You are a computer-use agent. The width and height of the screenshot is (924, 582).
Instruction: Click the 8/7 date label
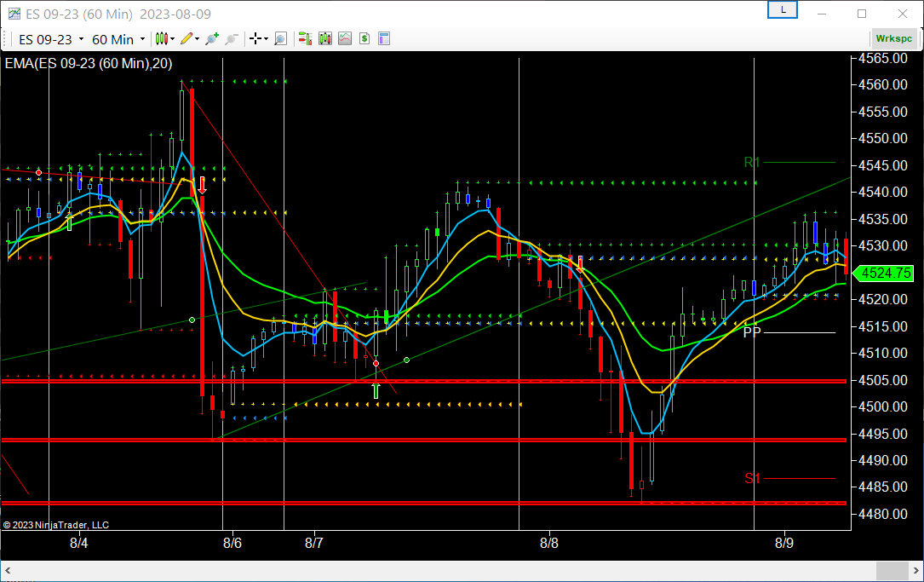click(314, 543)
